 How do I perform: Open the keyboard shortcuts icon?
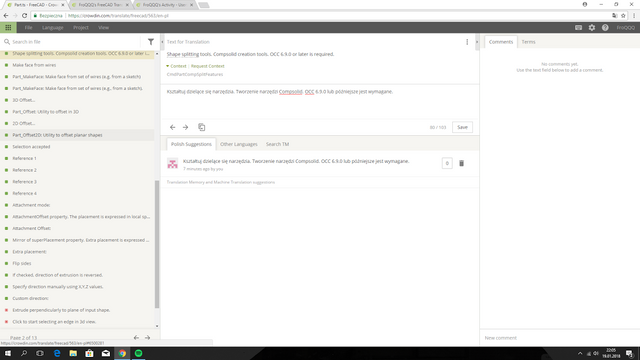578,28
